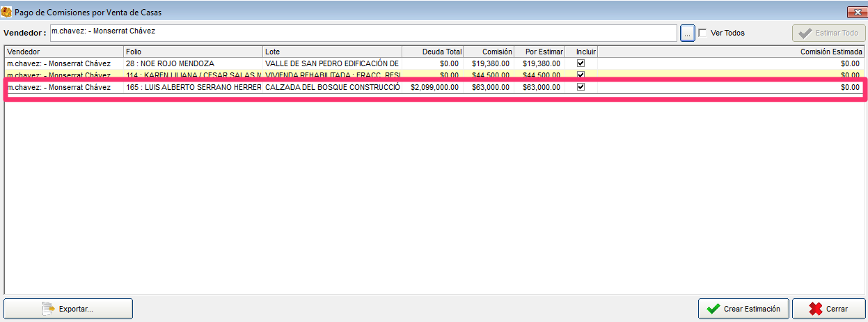Click the red X icon on Cerrar
The image size is (868, 322).
pyautogui.click(x=815, y=309)
